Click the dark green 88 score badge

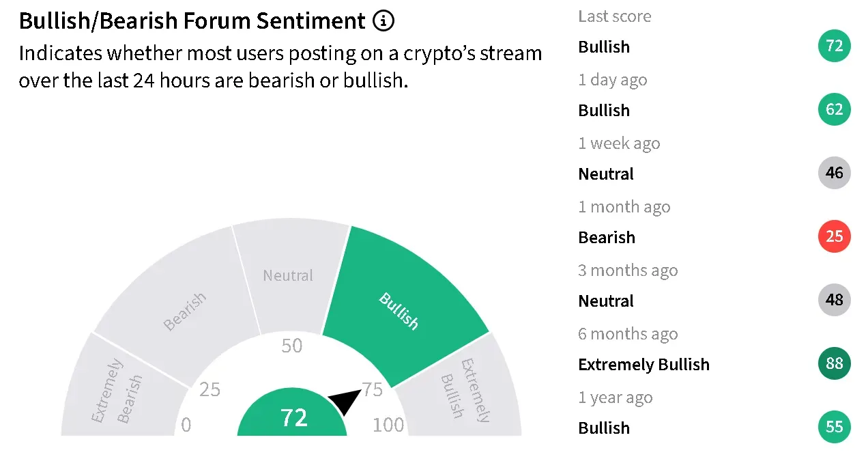click(835, 364)
